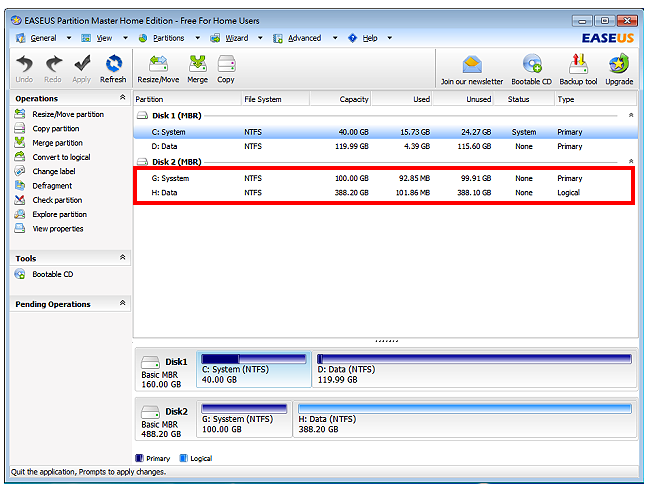Select Merge partition in Operations panel

[58, 143]
